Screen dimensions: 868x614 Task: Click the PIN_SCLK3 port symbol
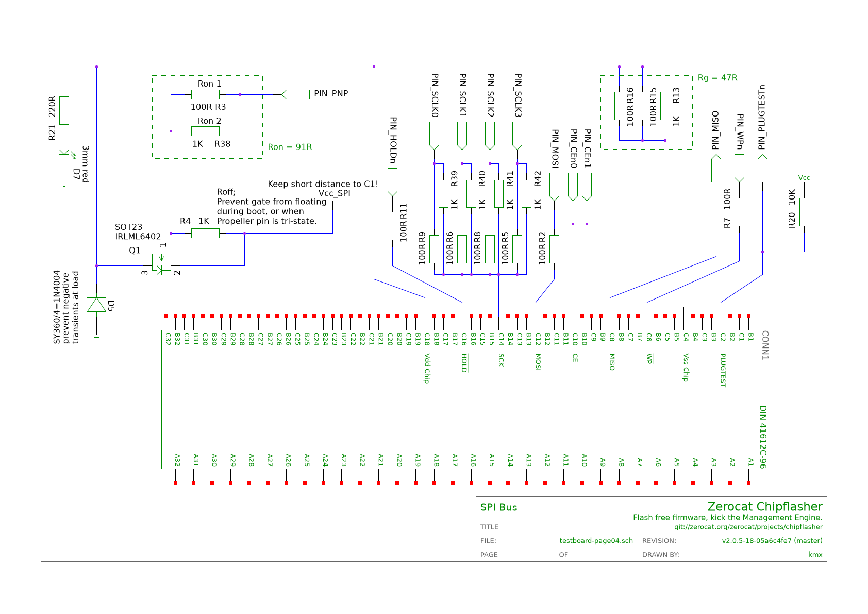(x=517, y=136)
